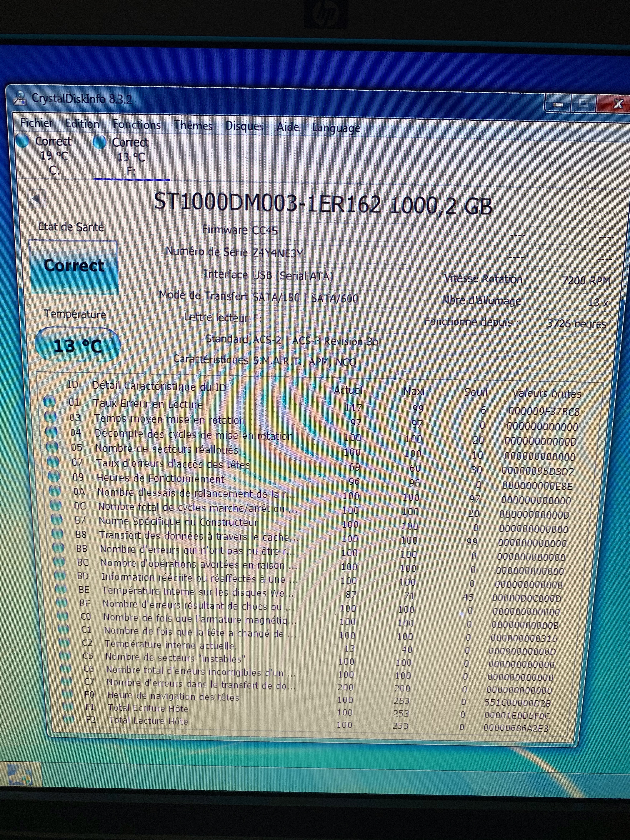Open the Fichier menu
This screenshot has height=840, width=630.
point(36,123)
